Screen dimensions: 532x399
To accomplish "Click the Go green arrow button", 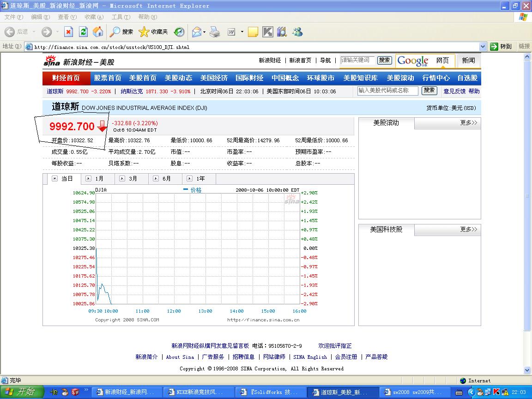I will pyautogui.click(x=494, y=47).
